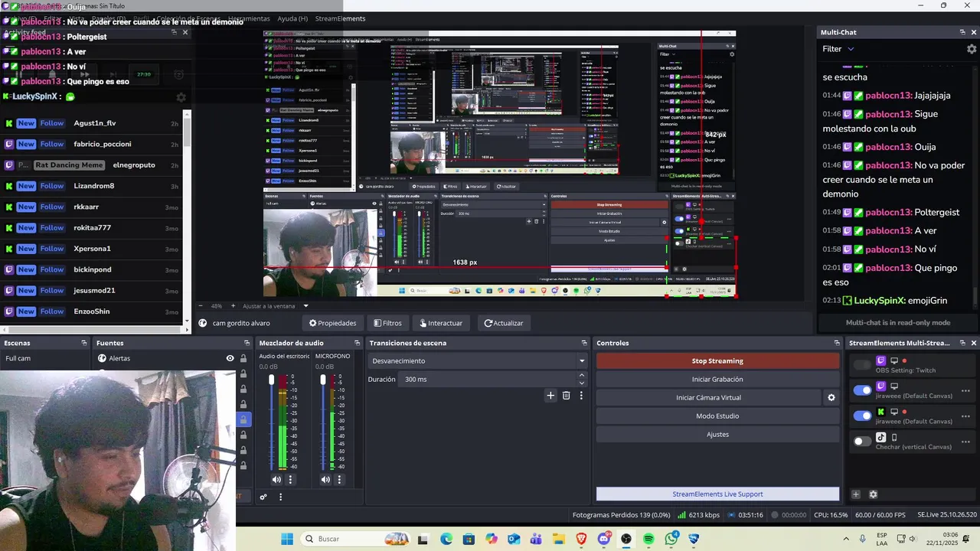
Task: Open the Multi-Chat Filter dropdown
Action: pos(838,49)
